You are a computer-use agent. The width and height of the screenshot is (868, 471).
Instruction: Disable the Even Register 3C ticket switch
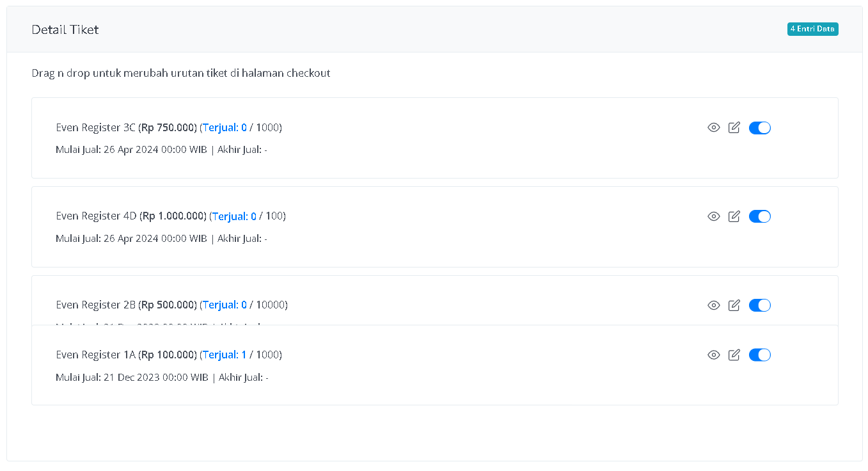[760, 128]
